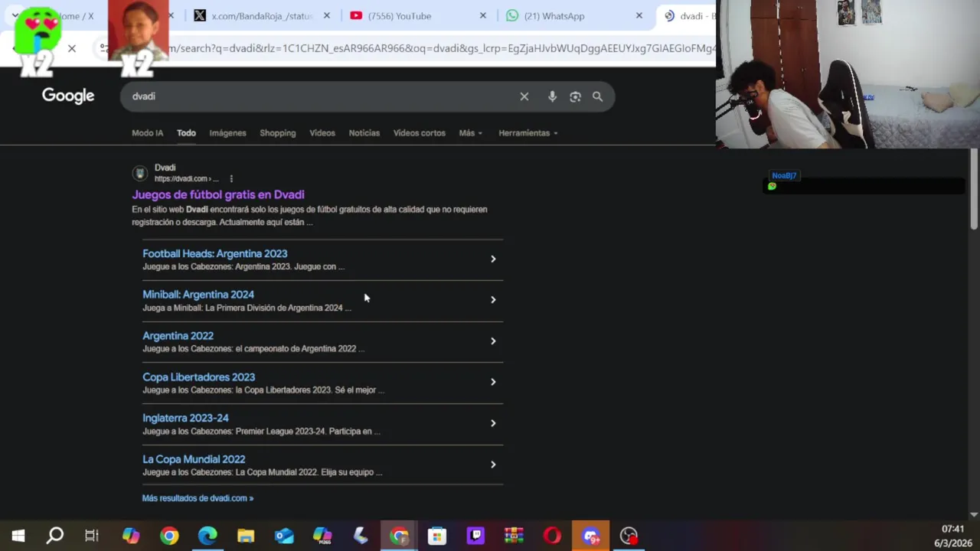This screenshot has height=551, width=980.
Task: Click the Chrome icon next to Copilot on taskbar
Action: pos(169,536)
